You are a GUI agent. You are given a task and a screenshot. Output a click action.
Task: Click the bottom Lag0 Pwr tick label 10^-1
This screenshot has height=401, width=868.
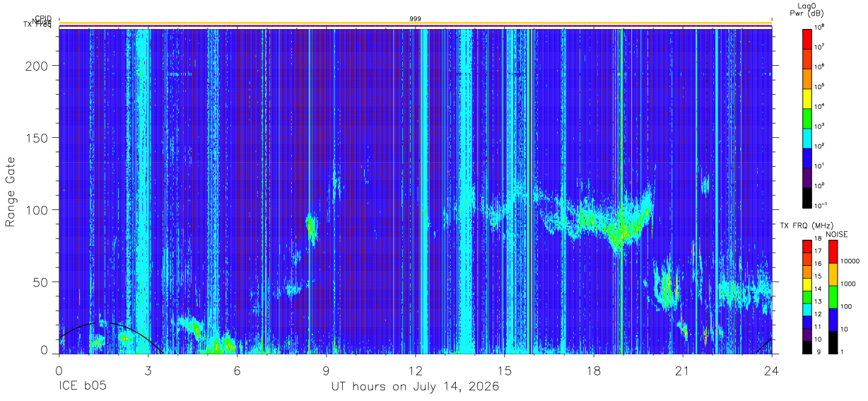point(820,206)
